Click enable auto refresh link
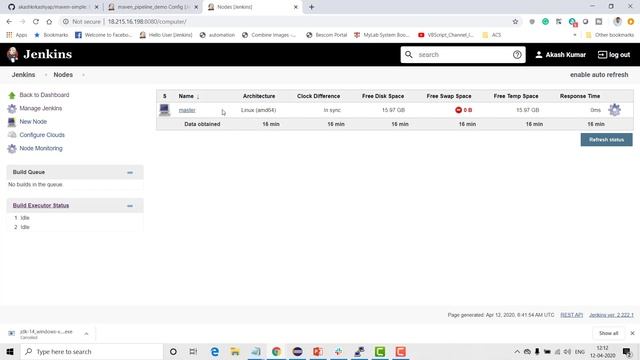 coord(599,75)
